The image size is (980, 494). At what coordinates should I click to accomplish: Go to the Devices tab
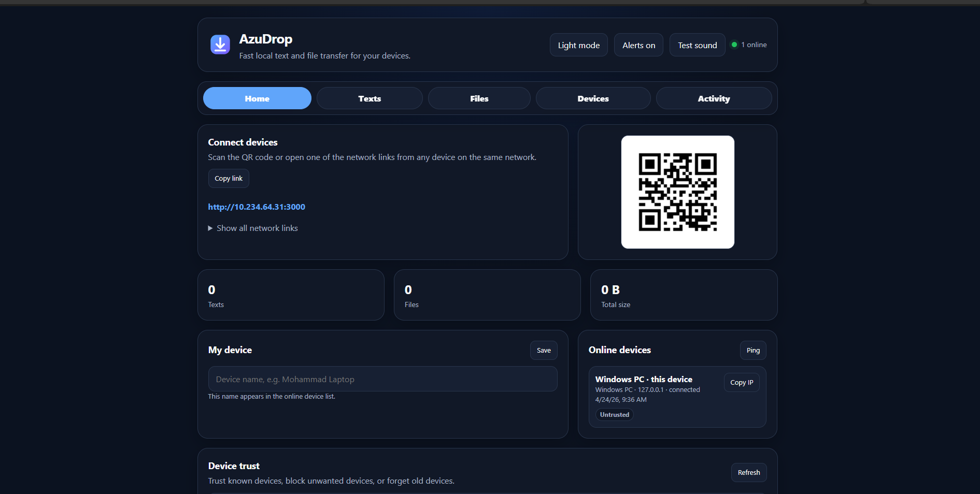(x=593, y=98)
